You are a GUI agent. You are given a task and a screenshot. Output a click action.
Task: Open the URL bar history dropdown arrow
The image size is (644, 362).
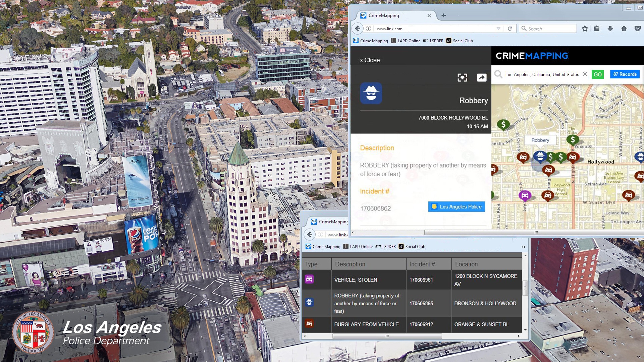point(498,28)
